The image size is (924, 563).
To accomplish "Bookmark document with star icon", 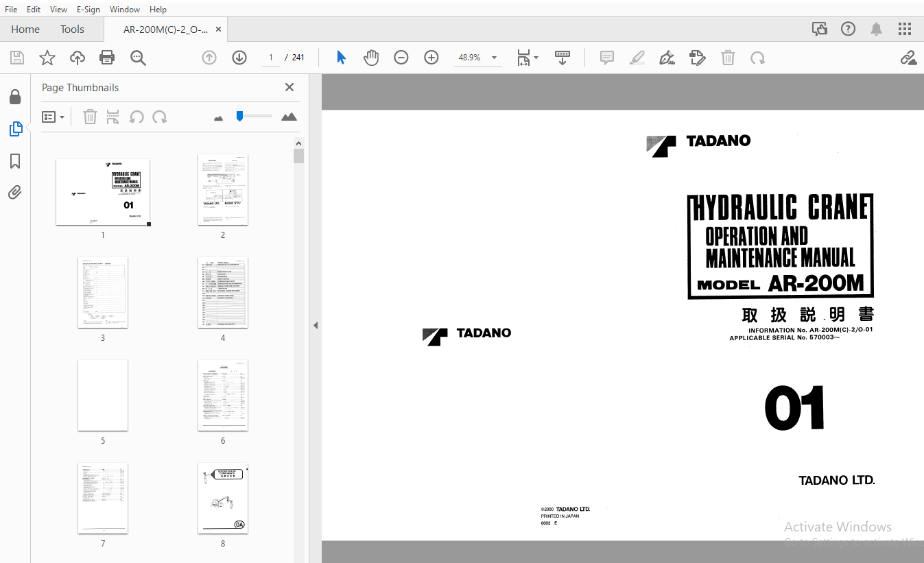I will point(47,58).
